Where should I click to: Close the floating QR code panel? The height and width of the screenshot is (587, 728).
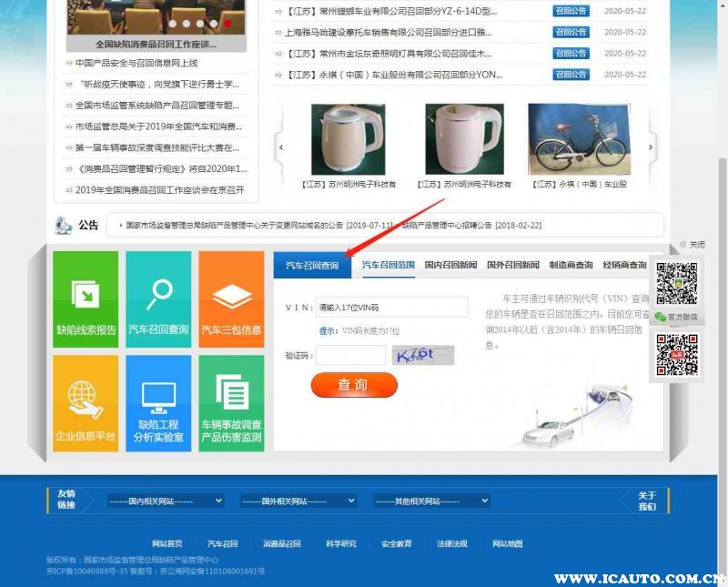click(x=693, y=245)
